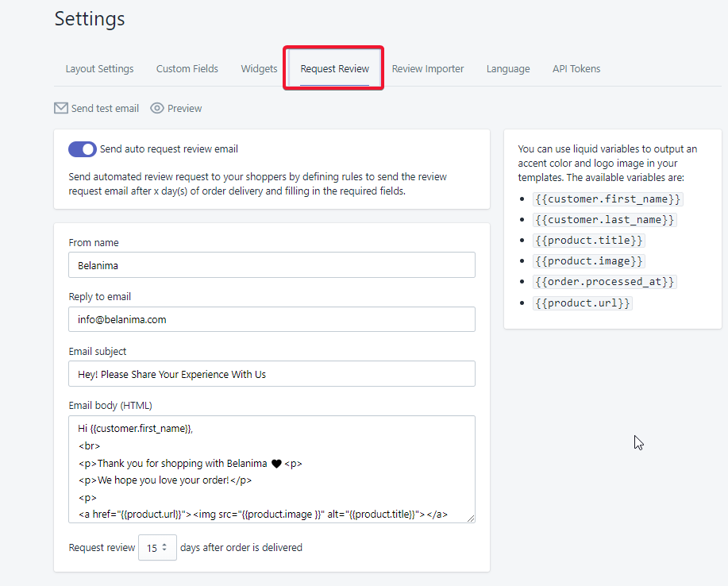This screenshot has width=728, height=586.
Task: Click the Send test email link
Action: point(105,108)
